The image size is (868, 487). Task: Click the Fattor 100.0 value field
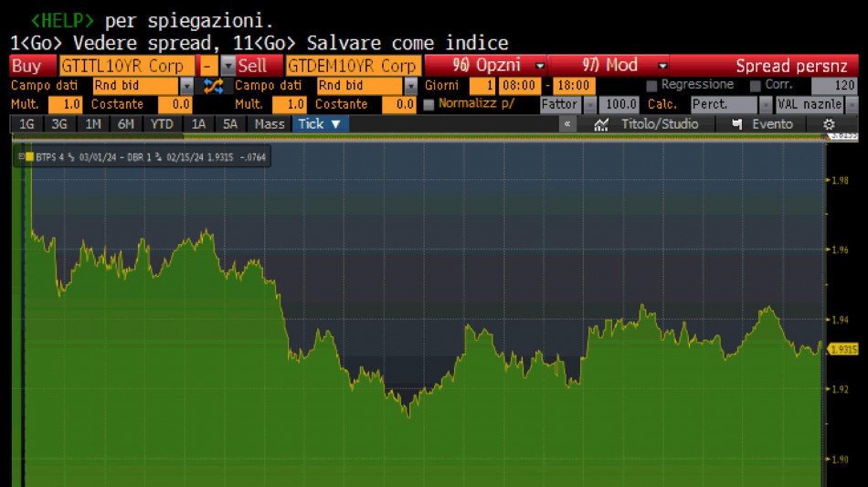coord(619,104)
